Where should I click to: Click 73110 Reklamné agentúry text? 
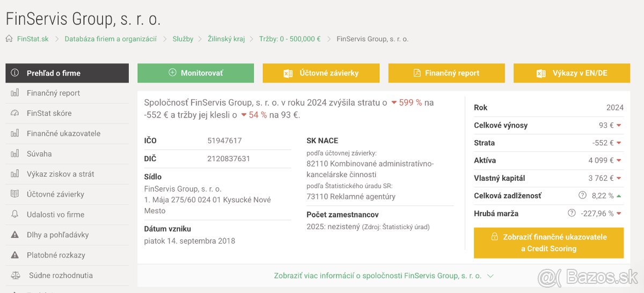(351, 196)
